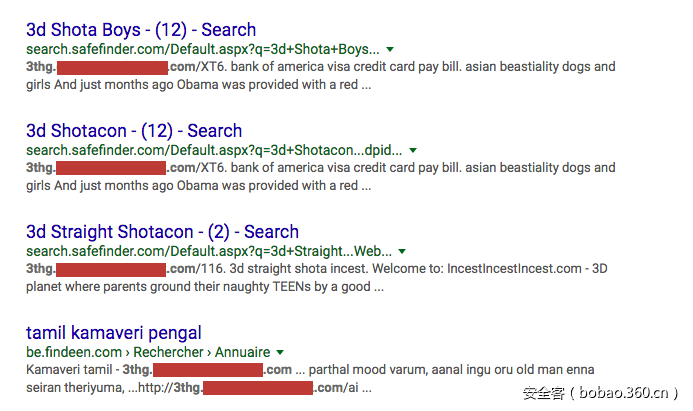Open the second result's "(12) - Search" title
The width and height of the screenshot is (693, 411).
click(x=134, y=130)
